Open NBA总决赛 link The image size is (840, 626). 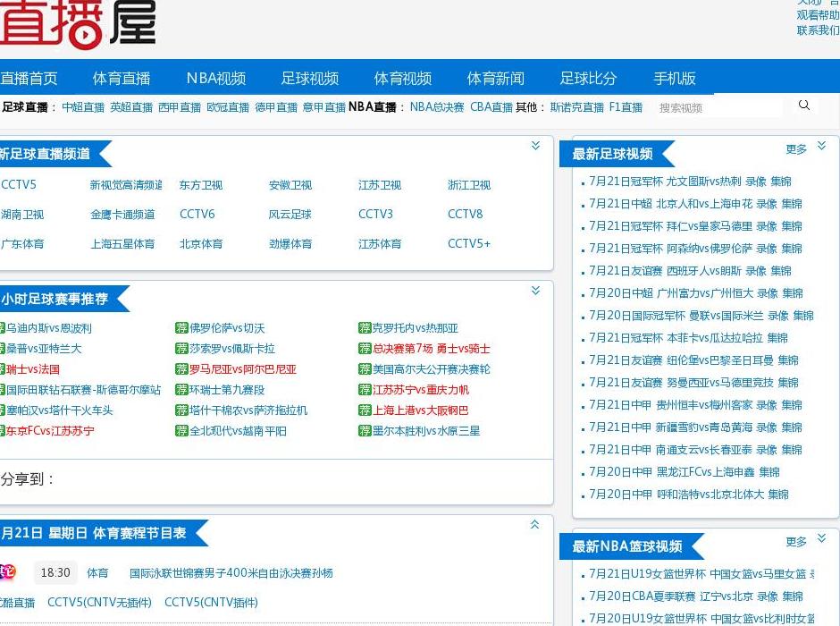click(x=437, y=107)
